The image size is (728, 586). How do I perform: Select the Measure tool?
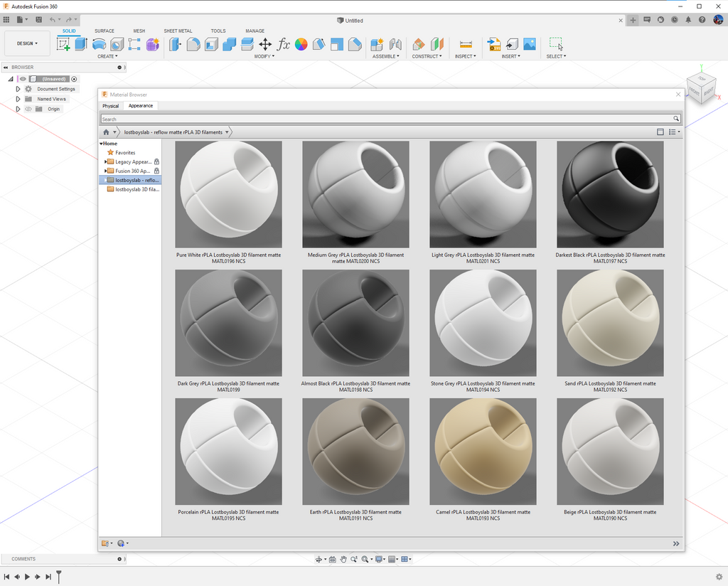point(466,44)
